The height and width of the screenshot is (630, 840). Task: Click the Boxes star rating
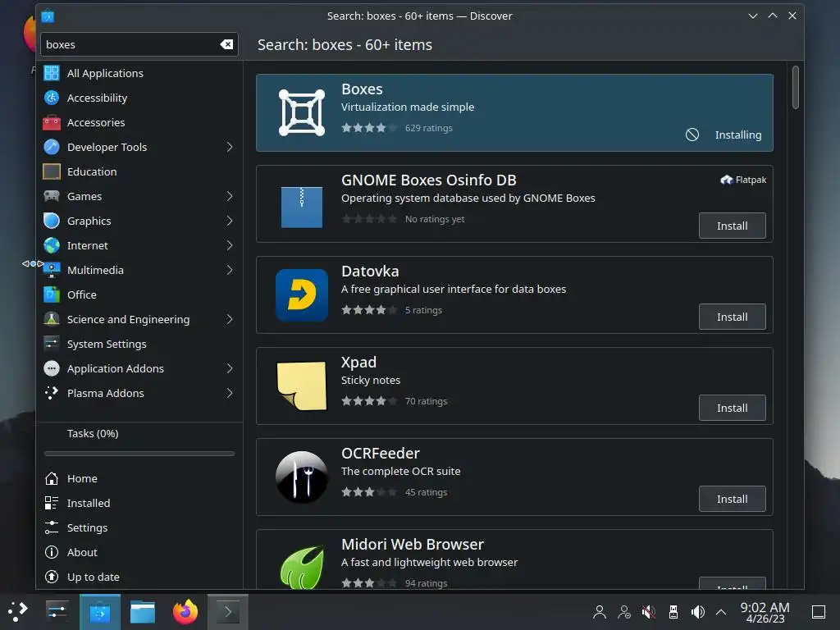369,128
